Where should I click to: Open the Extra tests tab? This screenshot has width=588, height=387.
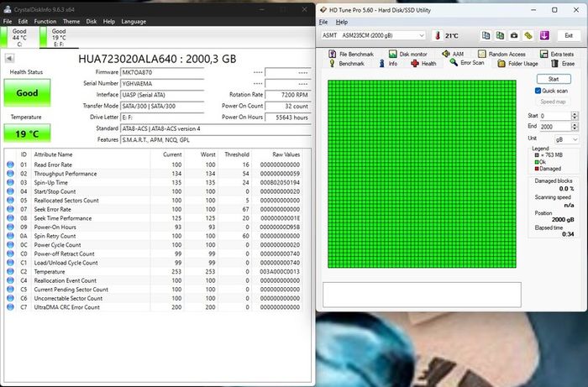coord(556,54)
